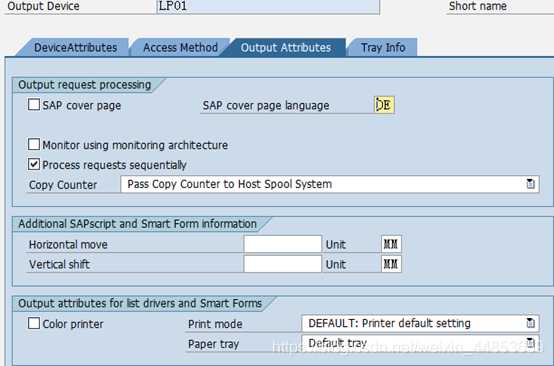Screen dimensions: 554x366
Task: Select the Output Attributes tab
Action: click(286, 47)
